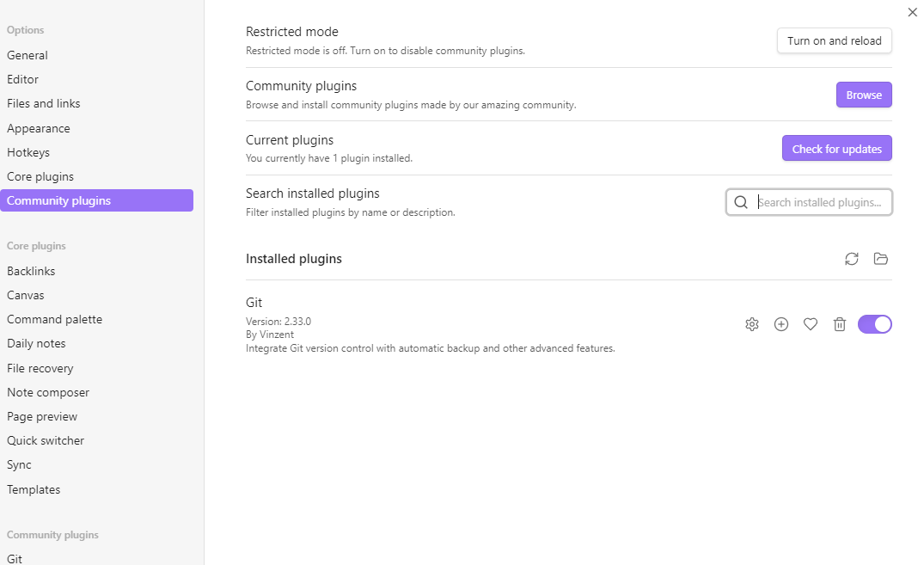The width and height of the screenshot is (924, 565).
Task: Disable the Git plugin toggle
Action: (875, 324)
